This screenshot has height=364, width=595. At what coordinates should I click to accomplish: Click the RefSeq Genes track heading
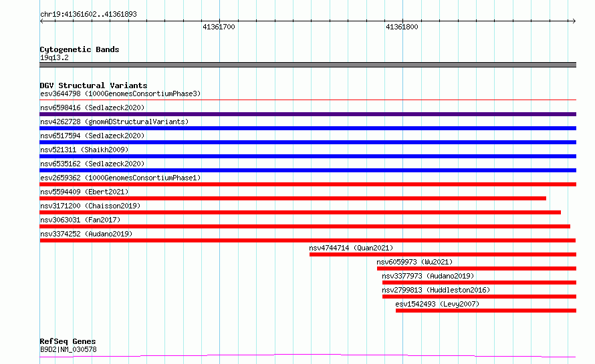pyautogui.click(x=68, y=341)
